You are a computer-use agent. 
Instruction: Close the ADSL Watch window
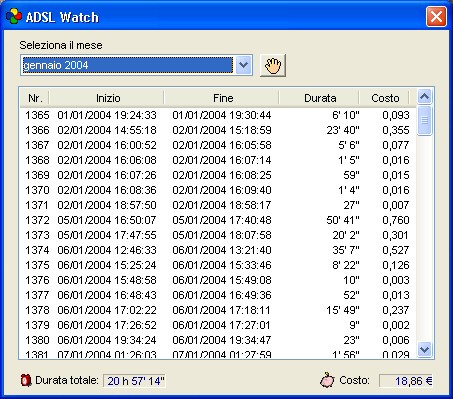pos(436,17)
